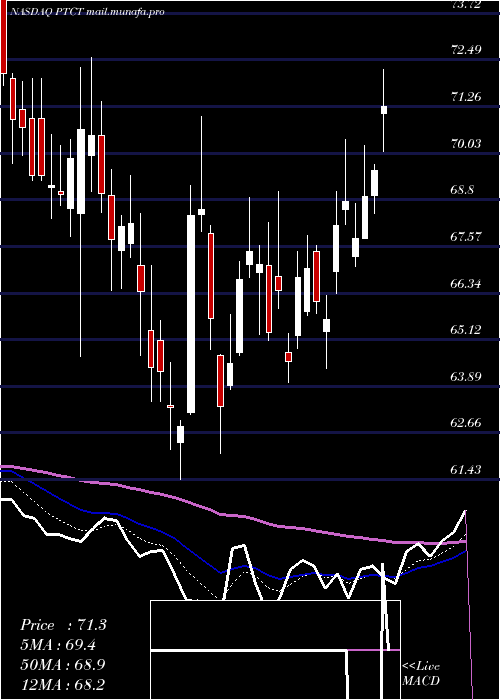This screenshot has width=500, height=700.
Task: Click the Price : 71.3 readout
Action: point(63,625)
